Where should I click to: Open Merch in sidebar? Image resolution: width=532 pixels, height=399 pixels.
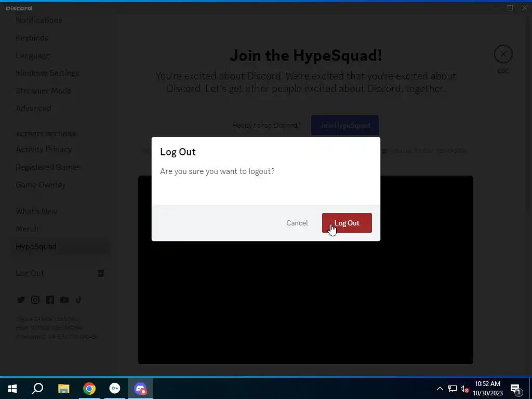[27, 229]
